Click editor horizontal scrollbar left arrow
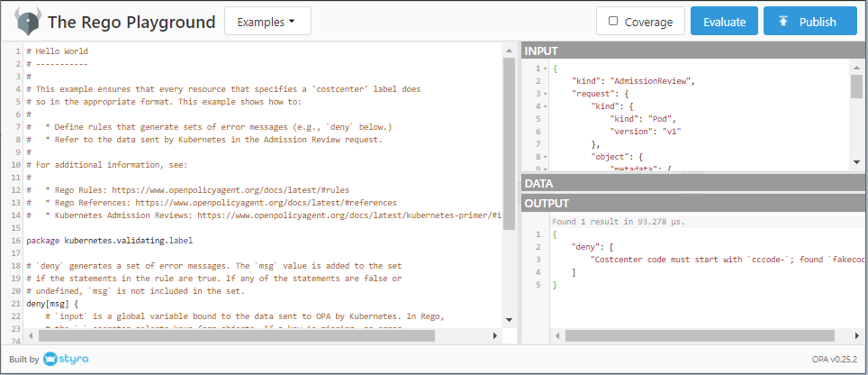This screenshot has width=868, height=375. coord(32,335)
